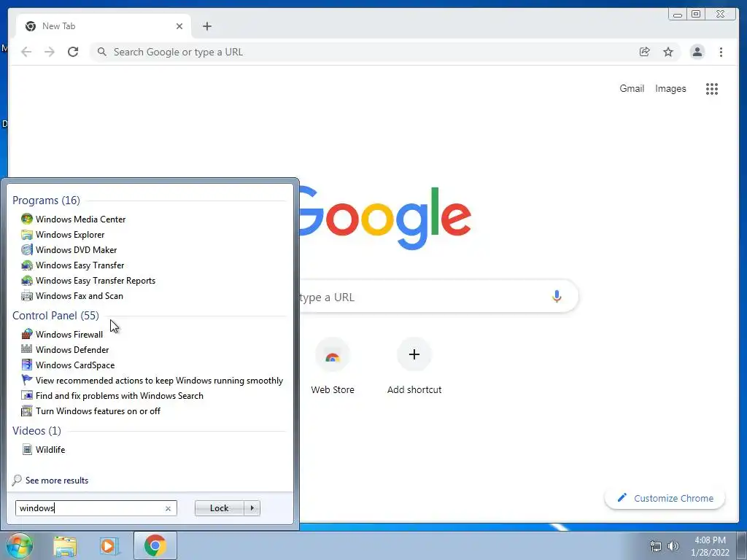Open Windows Media Player from taskbar

tap(109, 545)
